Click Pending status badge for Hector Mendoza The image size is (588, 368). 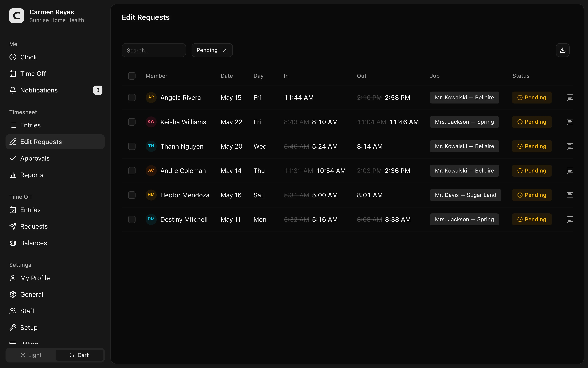point(532,195)
